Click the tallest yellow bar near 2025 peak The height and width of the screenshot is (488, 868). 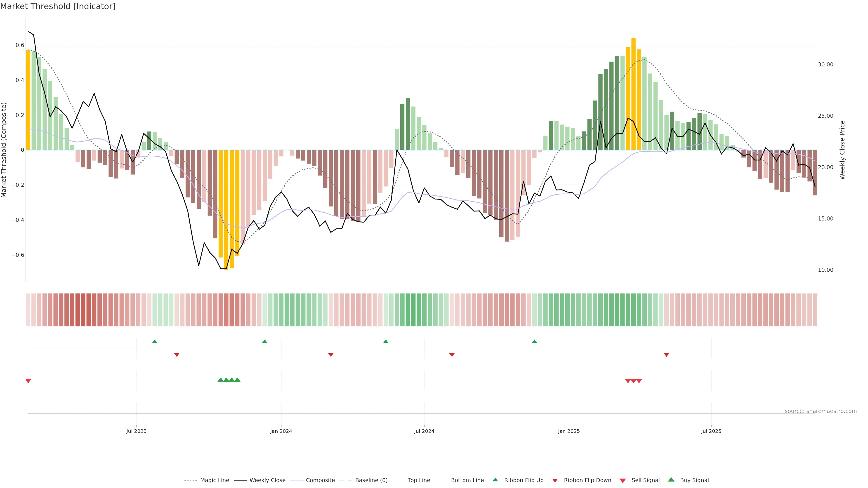(633, 94)
